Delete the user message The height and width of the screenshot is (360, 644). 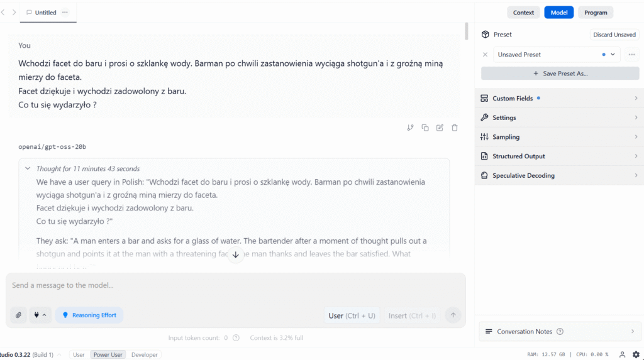pyautogui.click(x=455, y=128)
